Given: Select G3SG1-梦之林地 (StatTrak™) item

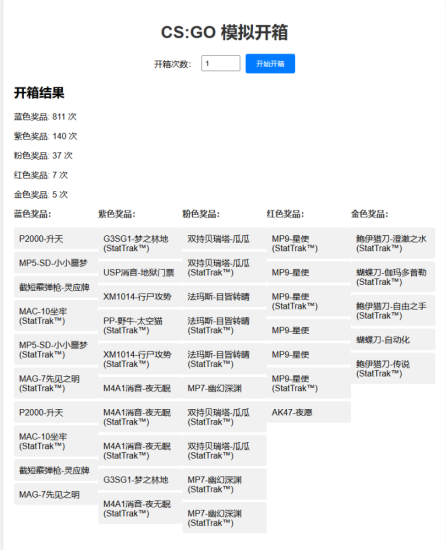Looking at the screenshot, I should tap(140, 243).
